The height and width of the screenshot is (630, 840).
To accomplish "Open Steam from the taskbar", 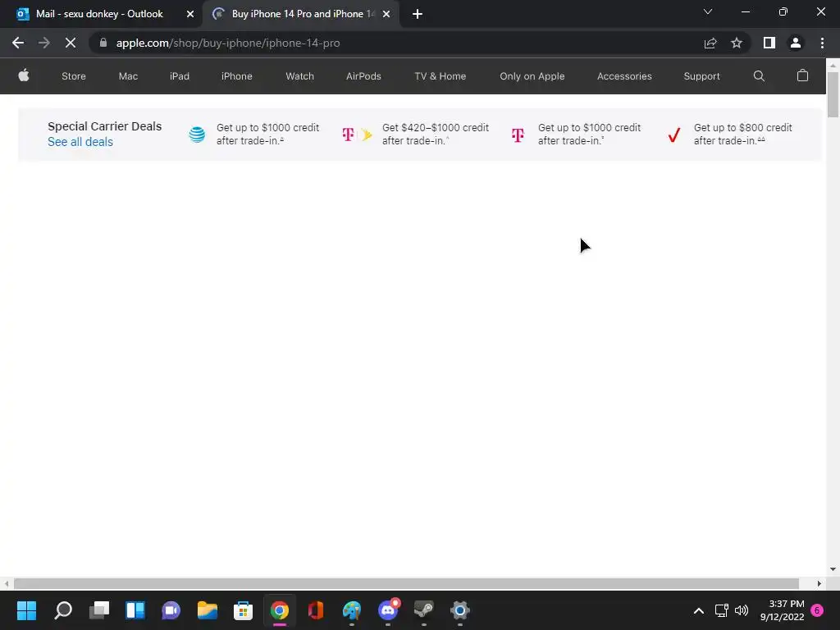I will 424,610.
